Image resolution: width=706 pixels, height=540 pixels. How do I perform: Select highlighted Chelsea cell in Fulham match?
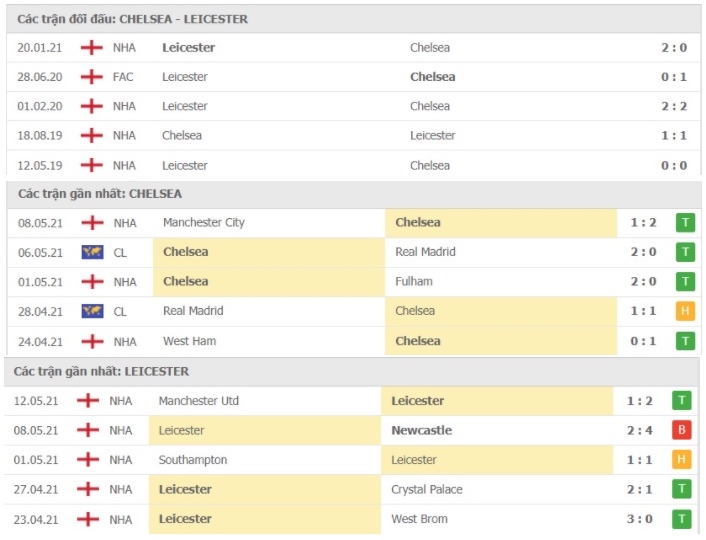(x=269, y=281)
